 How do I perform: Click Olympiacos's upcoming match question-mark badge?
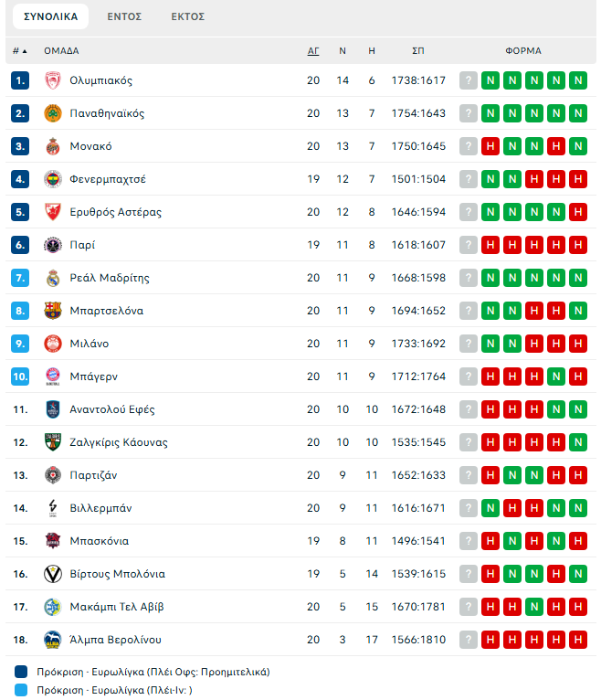[x=469, y=80]
